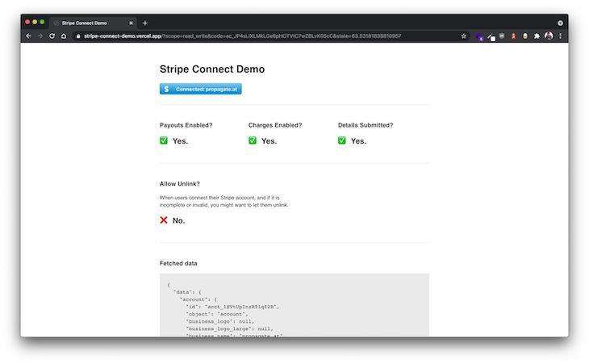This screenshot has height=364, width=589.
Task: Open the white pen-and-square extension icon
Action: (491, 37)
